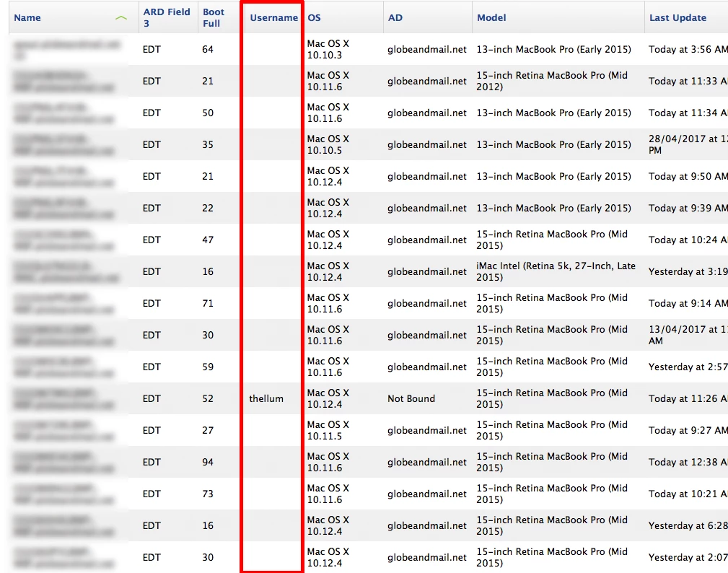
Task: Select 'Today at 3:56 AM' last update cell
Action: [x=688, y=49]
